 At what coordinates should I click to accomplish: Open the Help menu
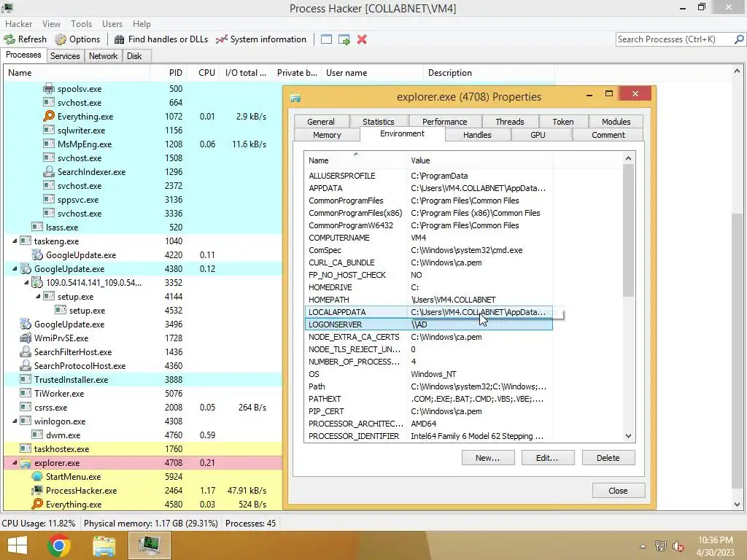pyautogui.click(x=142, y=24)
